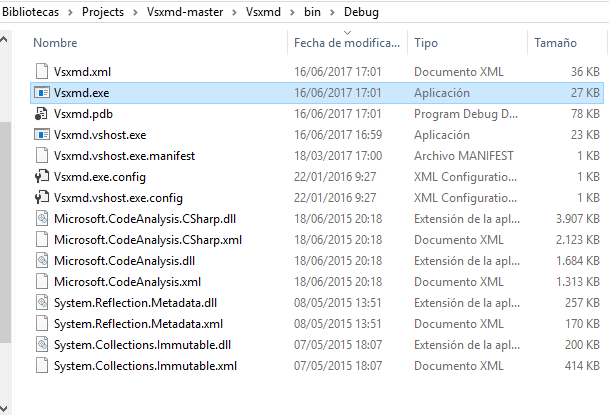
Task: Click the Archivo MANIFEST type cell
Action: point(464,156)
